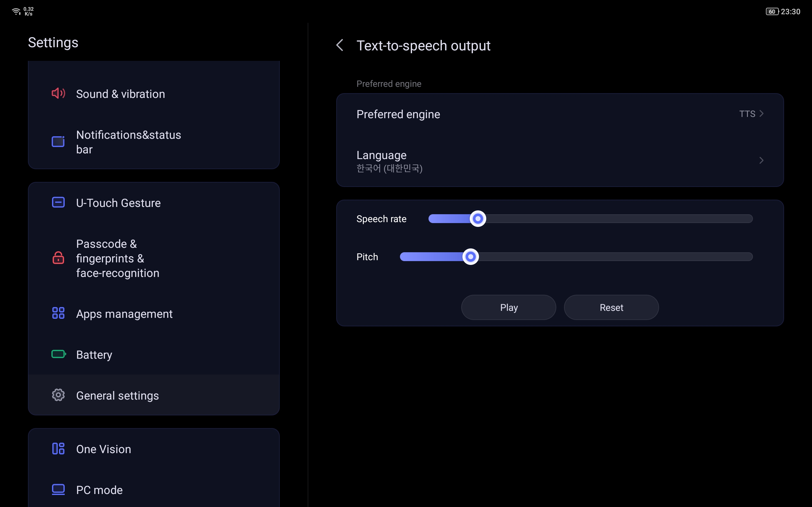Tap the Wi-Fi status indicator
This screenshot has width=812, height=507.
[16, 12]
